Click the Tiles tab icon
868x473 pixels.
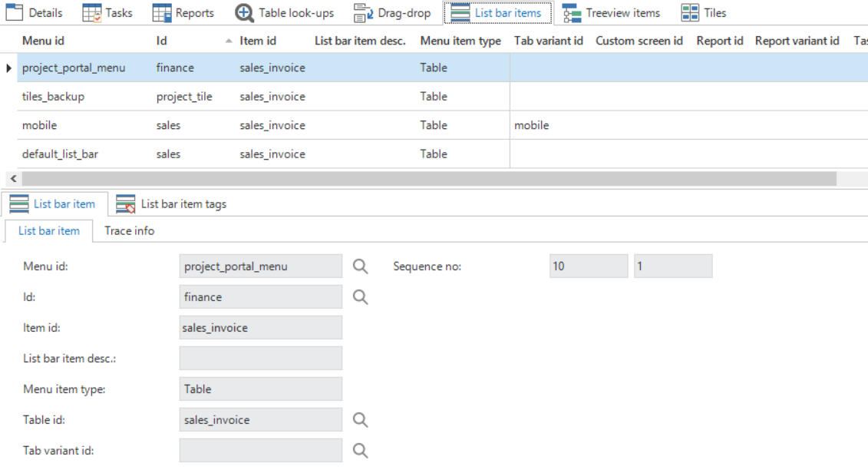coord(690,13)
